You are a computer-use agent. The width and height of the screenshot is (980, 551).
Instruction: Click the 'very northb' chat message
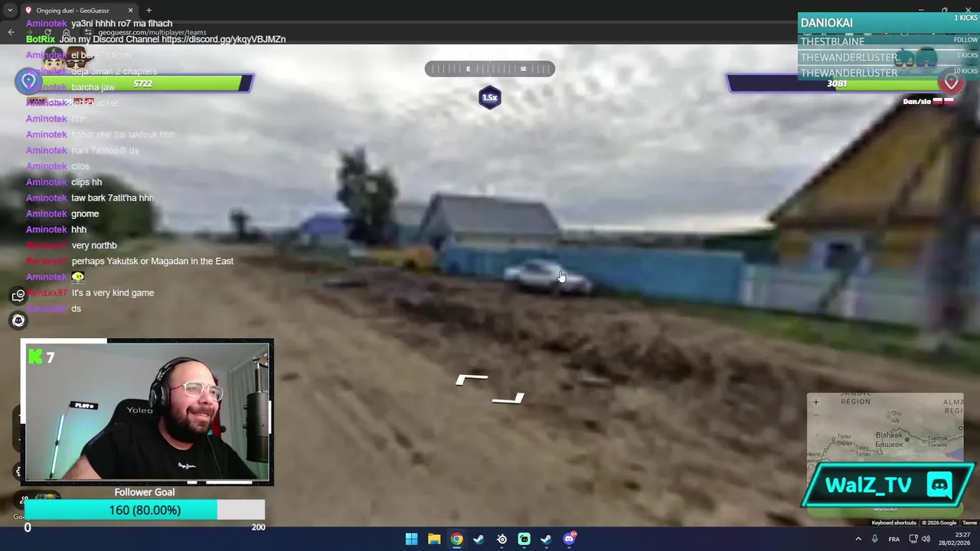click(x=94, y=245)
